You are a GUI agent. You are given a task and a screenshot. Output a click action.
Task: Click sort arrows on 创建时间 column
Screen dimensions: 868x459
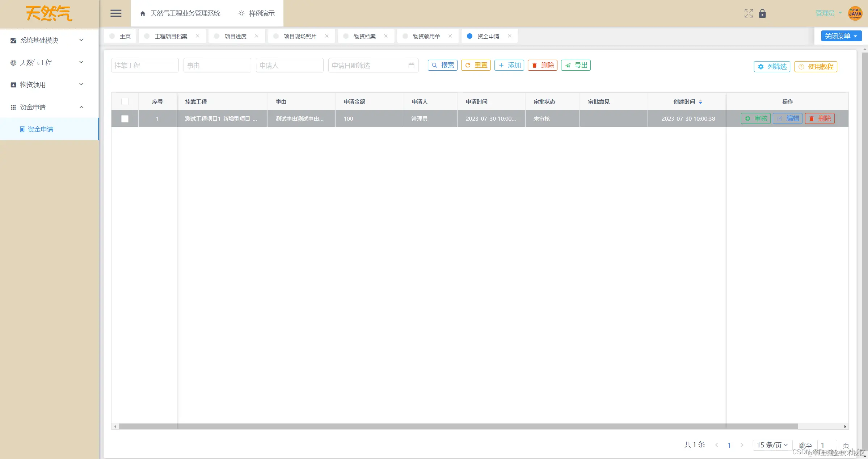coord(700,102)
